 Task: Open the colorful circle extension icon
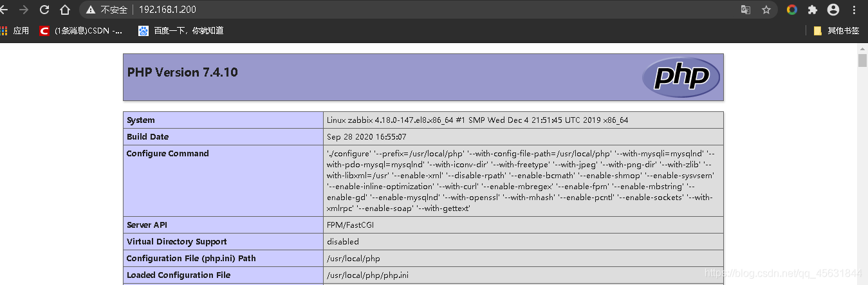[x=792, y=10]
